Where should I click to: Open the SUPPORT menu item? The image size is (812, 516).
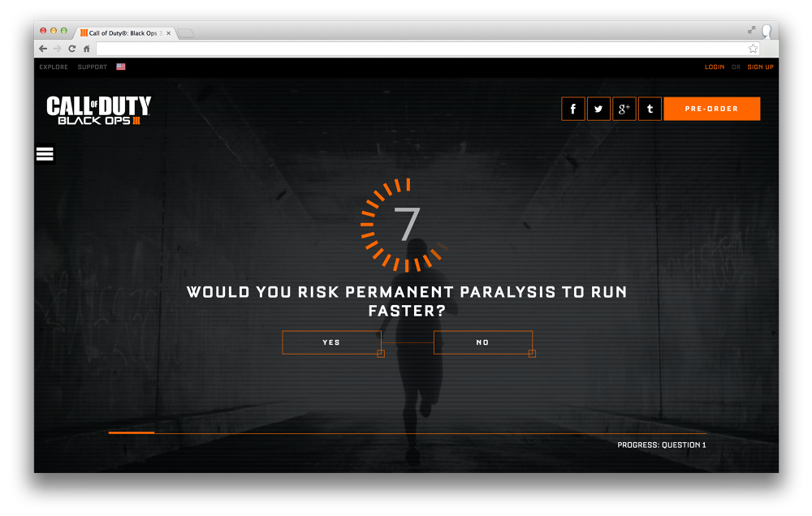(93, 67)
